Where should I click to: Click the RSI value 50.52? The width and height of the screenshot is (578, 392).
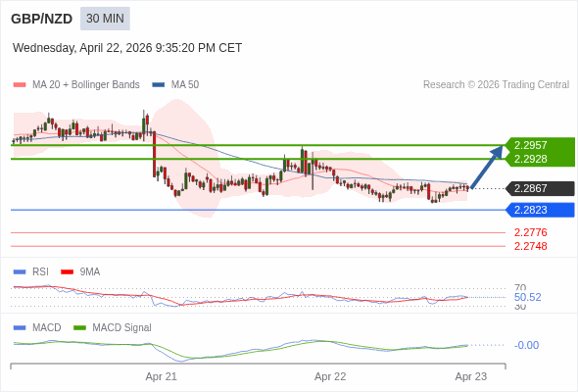point(527,297)
